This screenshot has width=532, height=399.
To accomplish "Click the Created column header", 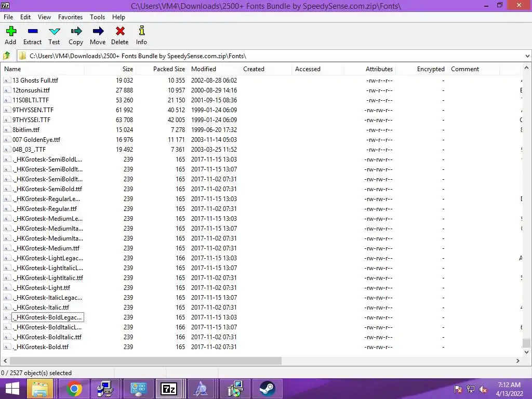I will click(265, 69).
